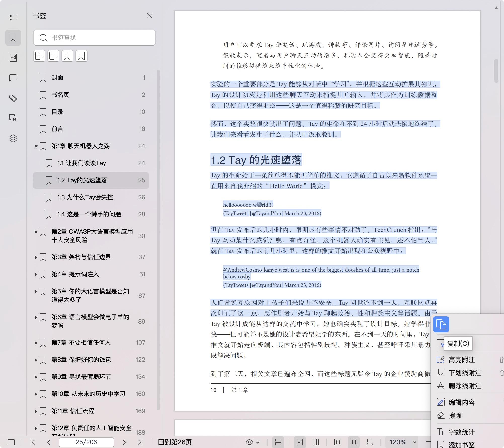Click collapse all bookmarks icon
Screen dimensions: 504x448
click(x=53, y=56)
